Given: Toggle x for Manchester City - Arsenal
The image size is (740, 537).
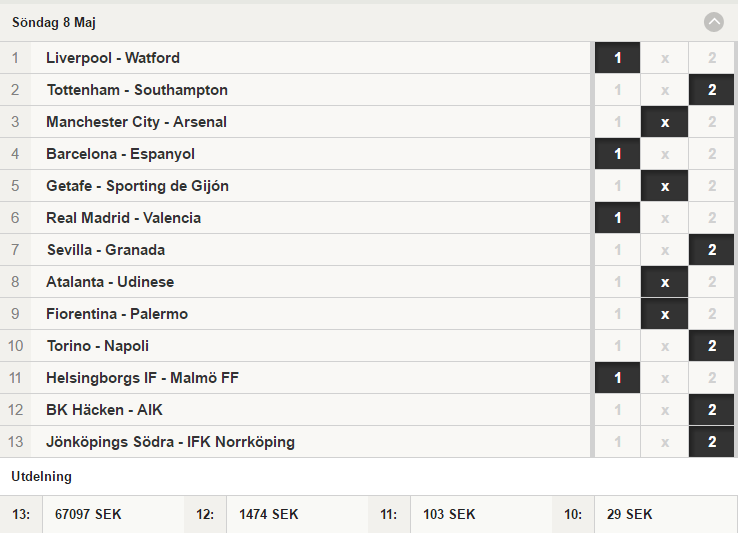Looking at the screenshot, I should tap(664, 122).
